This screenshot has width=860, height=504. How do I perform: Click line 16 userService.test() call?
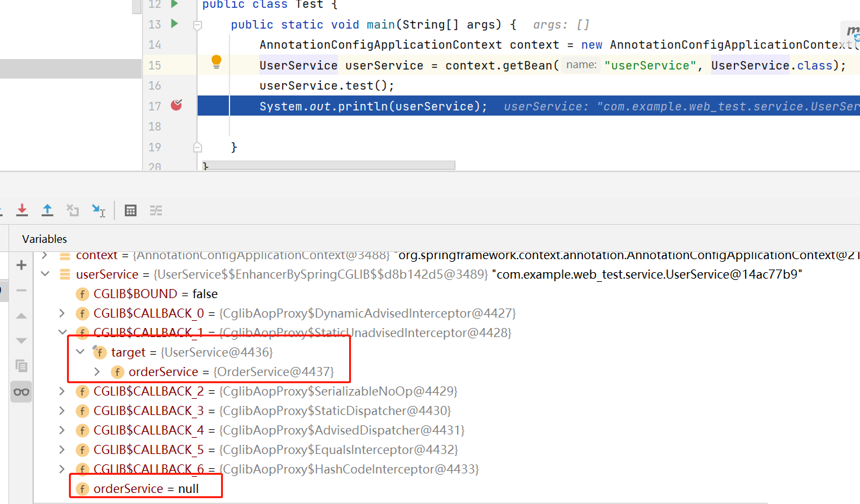click(326, 86)
